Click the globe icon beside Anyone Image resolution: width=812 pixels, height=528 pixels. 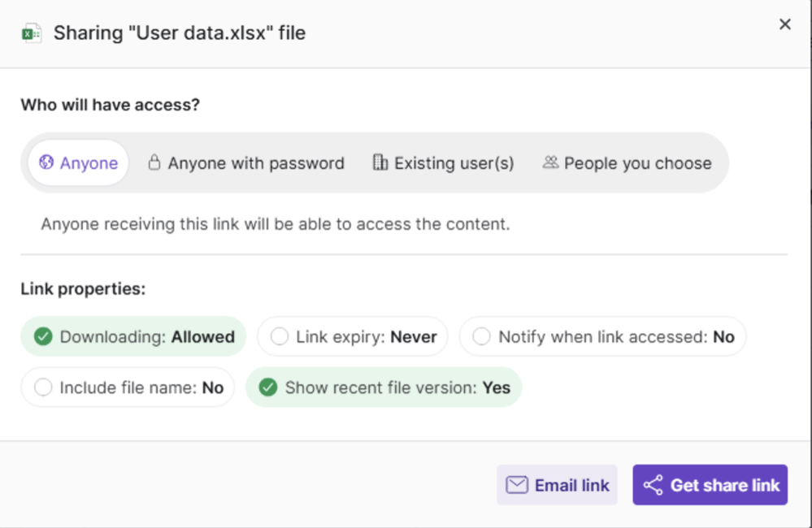point(46,162)
